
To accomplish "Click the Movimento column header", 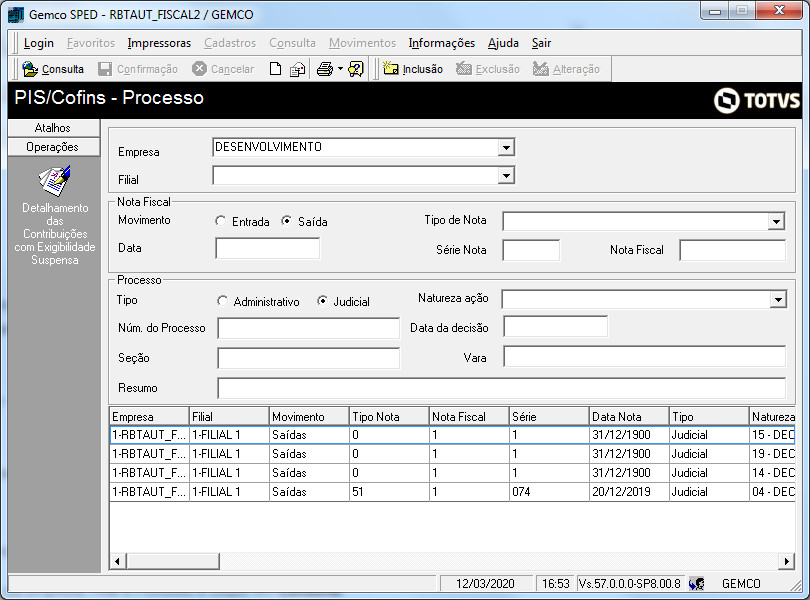I will 309,417.
